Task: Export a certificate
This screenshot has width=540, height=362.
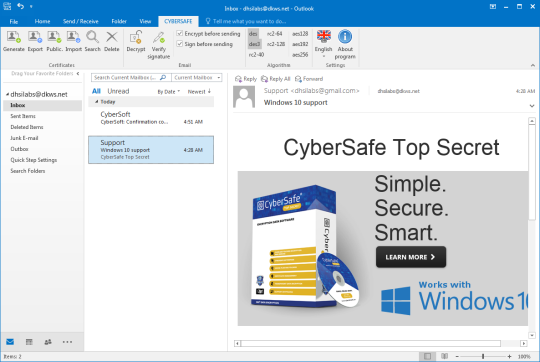Action: (x=35, y=41)
